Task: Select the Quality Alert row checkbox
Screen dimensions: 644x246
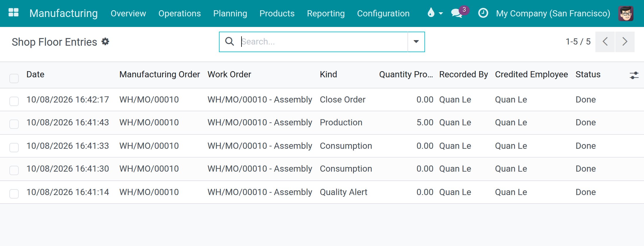Action: point(14,194)
